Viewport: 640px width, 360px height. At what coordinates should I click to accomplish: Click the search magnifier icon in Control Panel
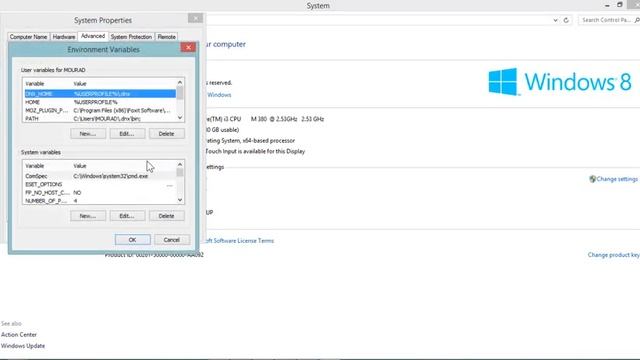[637, 20]
